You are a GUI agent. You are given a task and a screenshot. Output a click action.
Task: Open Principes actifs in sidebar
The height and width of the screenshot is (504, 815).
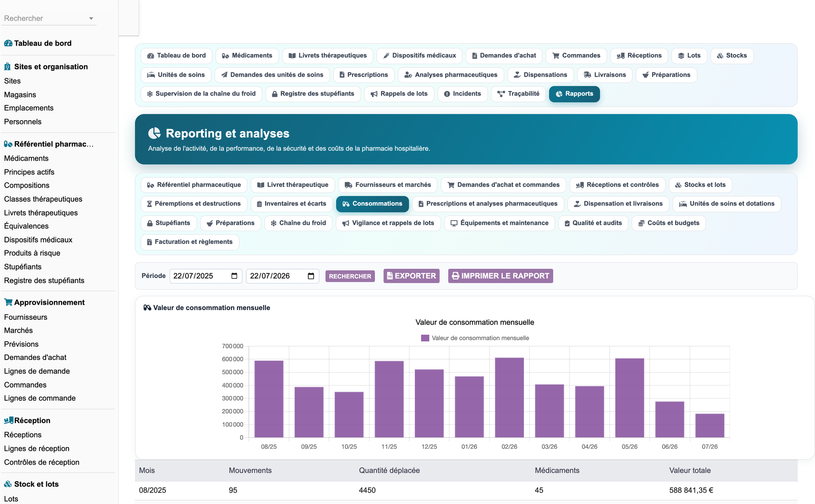point(29,172)
